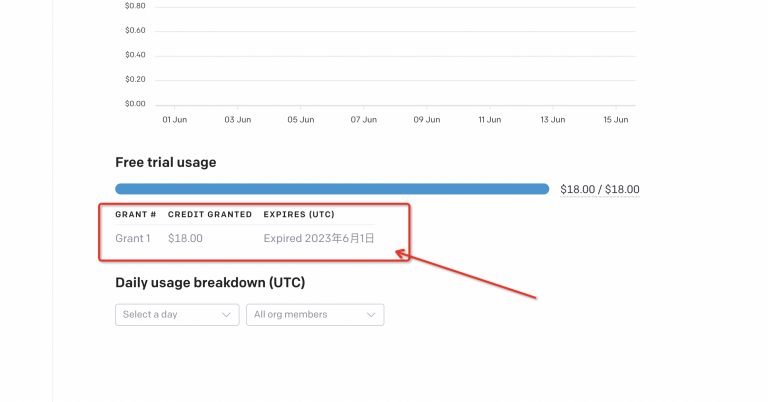This screenshot has width=768, height=402.
Task: Click the 15 Jun label on chart axis
Action: pyautogui.click(x=616, y=119)
